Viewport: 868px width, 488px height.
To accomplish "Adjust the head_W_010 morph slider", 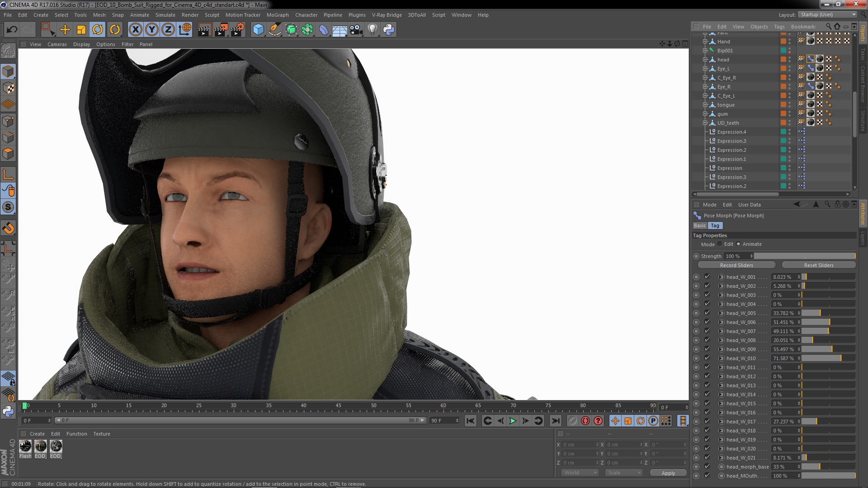I will coord(829,358).
